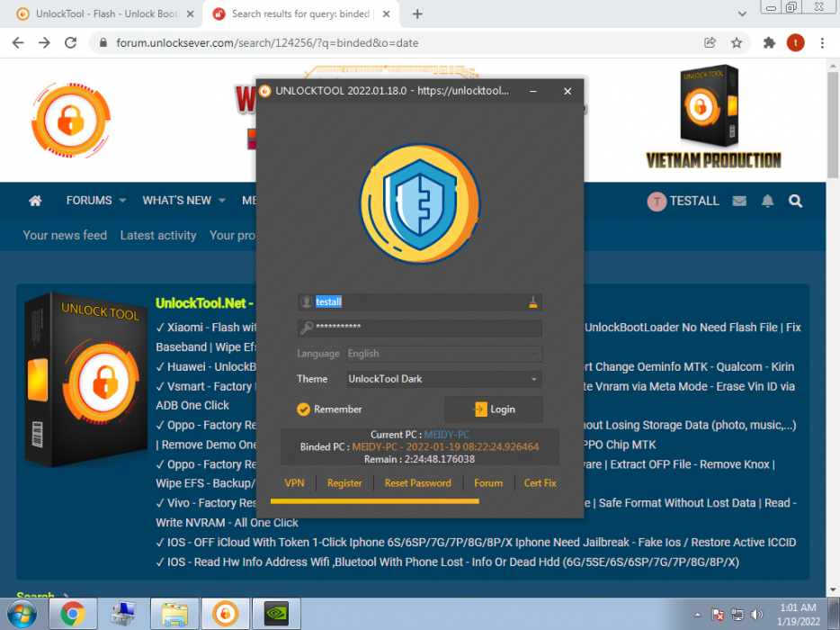Open the Cert Fix link
Viewport: 840px width, 630px height.
tap(540, 483)
